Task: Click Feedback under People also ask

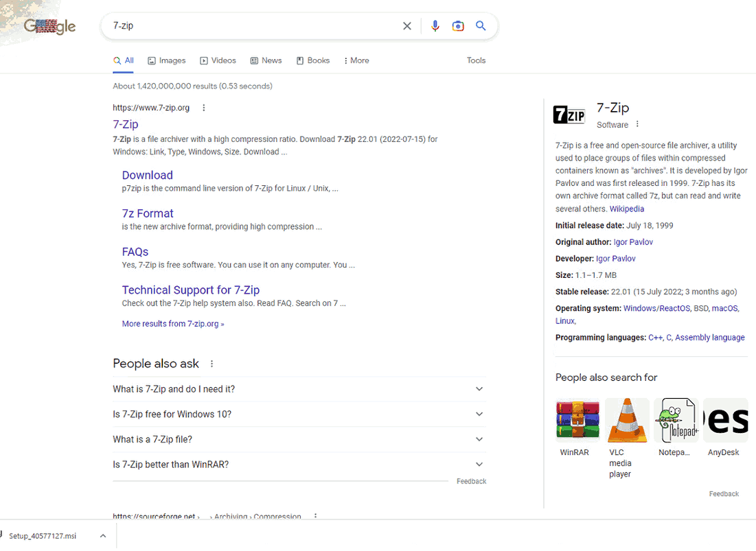Action: pyautogui.click(x=471, y=481)
